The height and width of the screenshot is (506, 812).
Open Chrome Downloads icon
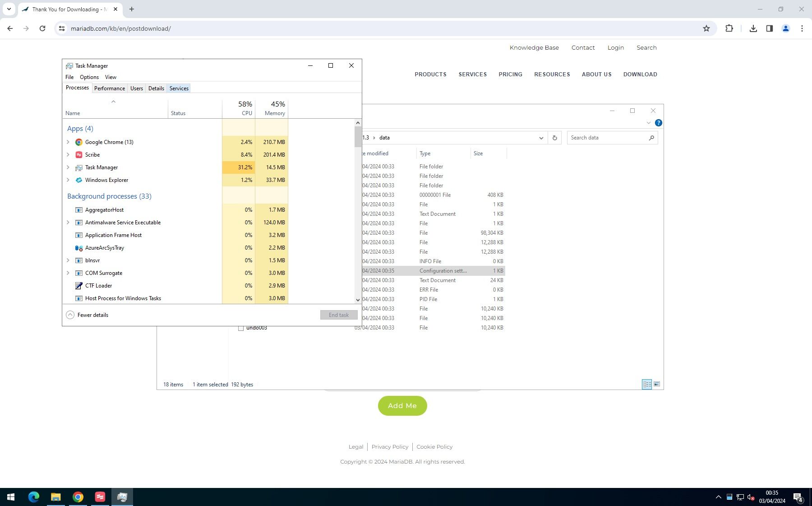(x=753, y=28)
